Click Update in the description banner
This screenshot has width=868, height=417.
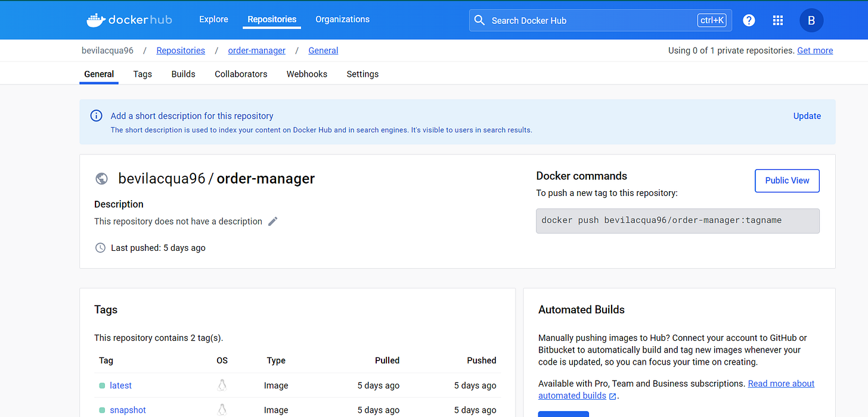[x=807, y=116]
